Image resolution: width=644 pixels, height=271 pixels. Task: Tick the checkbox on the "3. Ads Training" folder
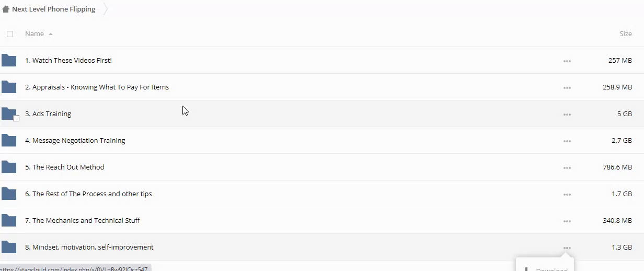click(x=16, y=118)
